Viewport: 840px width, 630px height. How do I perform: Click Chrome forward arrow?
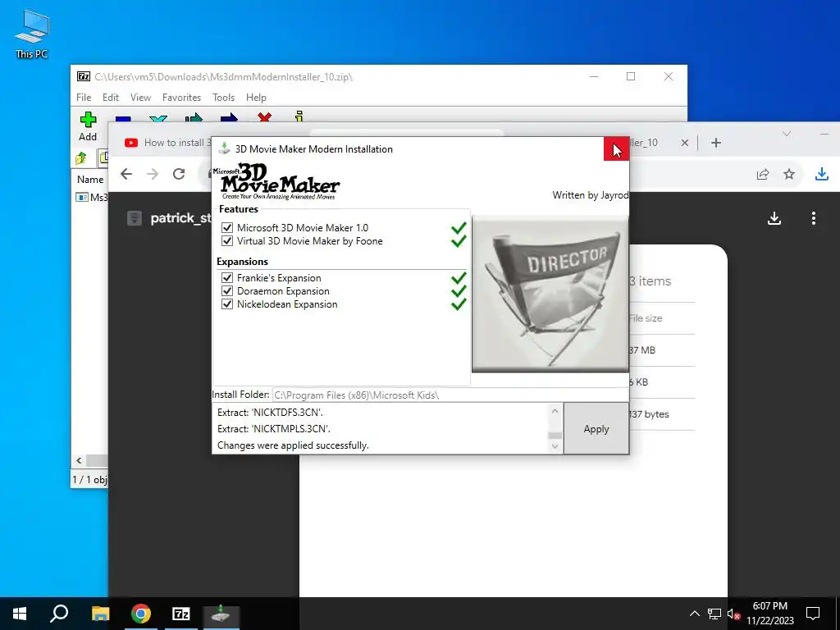[153, 174]
